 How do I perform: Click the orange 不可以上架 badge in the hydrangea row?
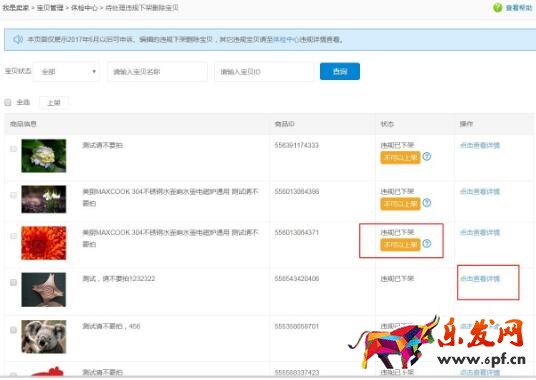(400, 158)
